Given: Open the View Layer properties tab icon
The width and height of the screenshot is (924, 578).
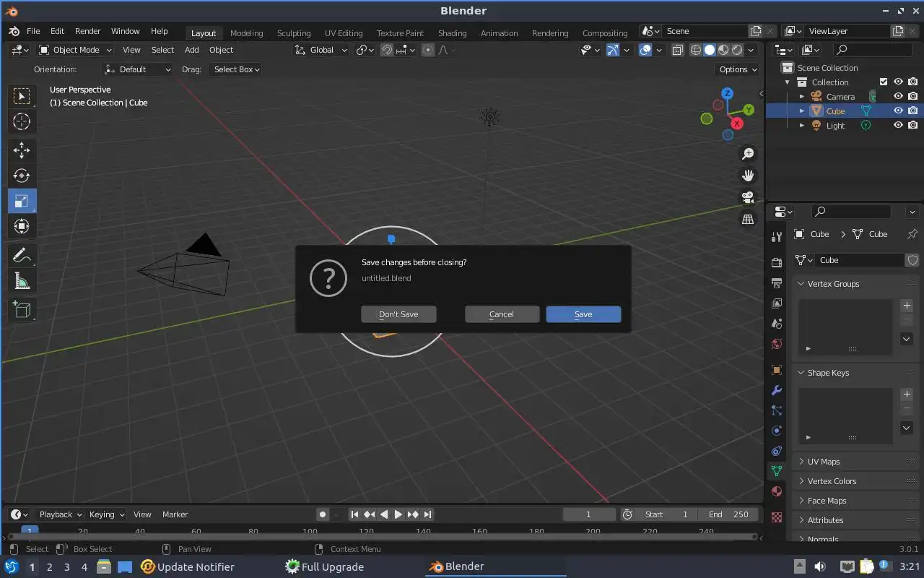Looking at the screenshot, I should pyautogui.click(x=777, y=303).
